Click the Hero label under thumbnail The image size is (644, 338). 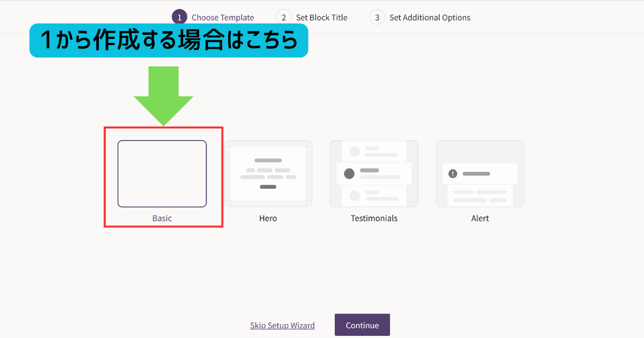coord(268,218)
